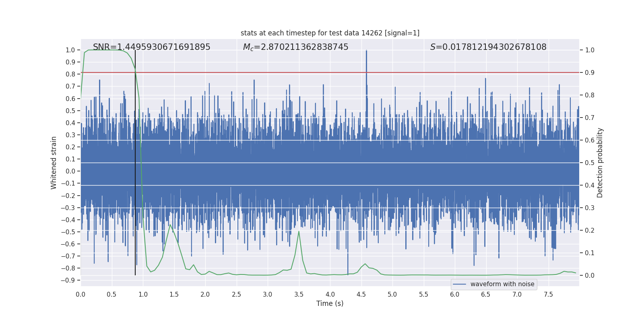Click the 0.9 tick on Detection probability axis
This screenshot has width=644, height=322.
590,73
